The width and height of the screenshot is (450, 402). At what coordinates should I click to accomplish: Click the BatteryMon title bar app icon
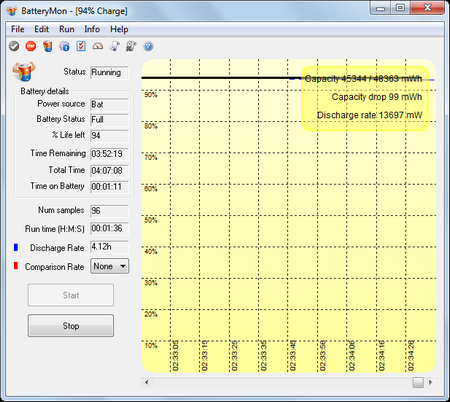[x=12, y=11]
